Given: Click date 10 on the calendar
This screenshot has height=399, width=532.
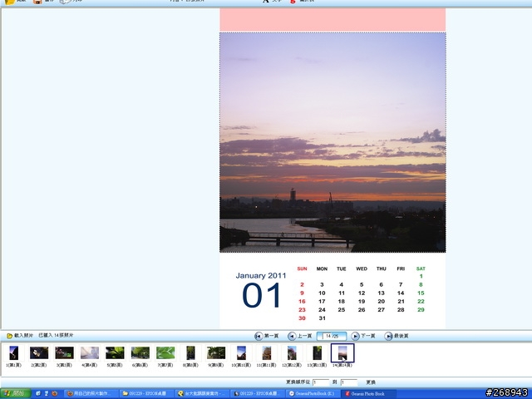Looking at the screenshot, I should coord(322,293).
